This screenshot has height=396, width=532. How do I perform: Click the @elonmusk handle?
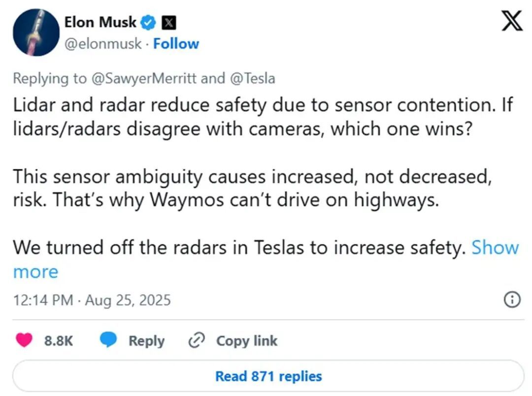pos(102,44)
